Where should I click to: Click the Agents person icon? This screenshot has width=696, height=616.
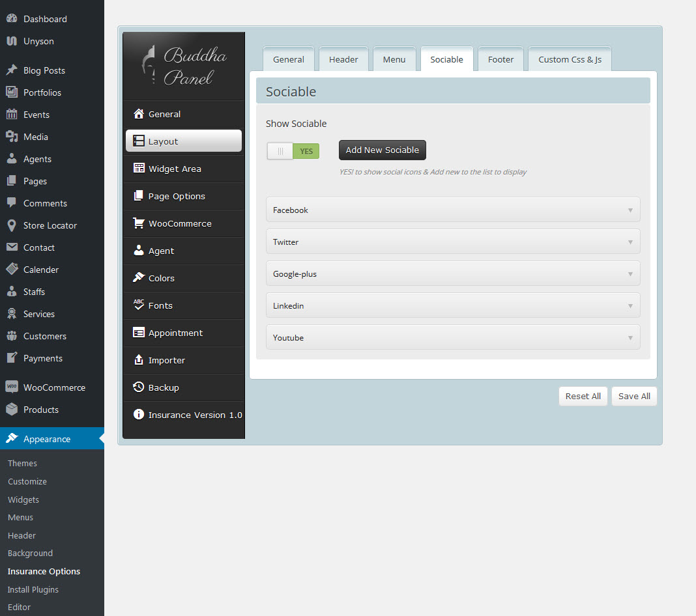[12, 159]
